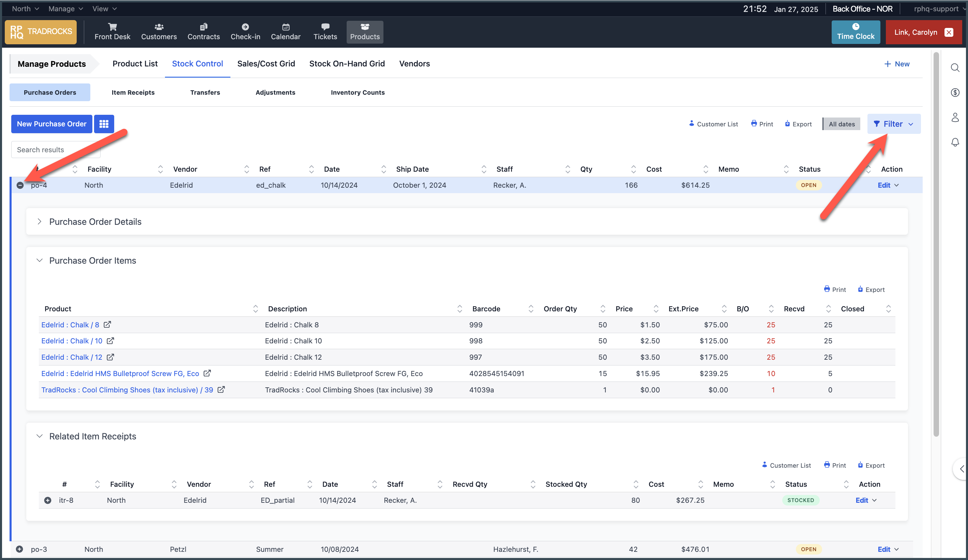The width and height of the screenshot is (968, 560).
Task: Open Customer List for purchase orders
Action: pyautogui.click(x=713, y=124)
